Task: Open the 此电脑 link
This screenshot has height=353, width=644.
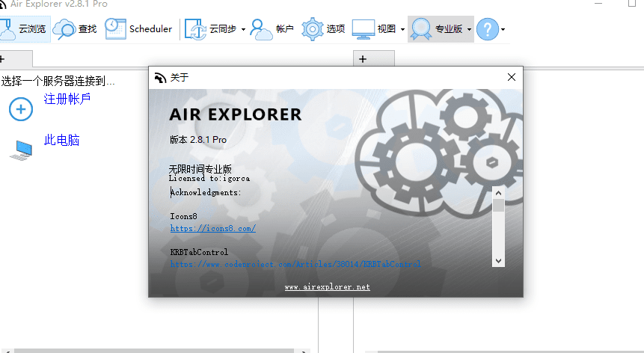Action: pos(61,141)
